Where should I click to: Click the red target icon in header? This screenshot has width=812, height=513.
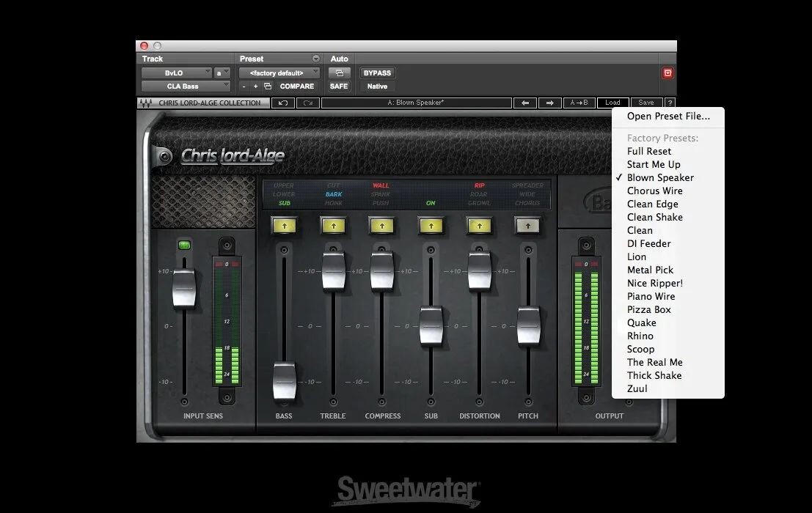click(667, 73)
